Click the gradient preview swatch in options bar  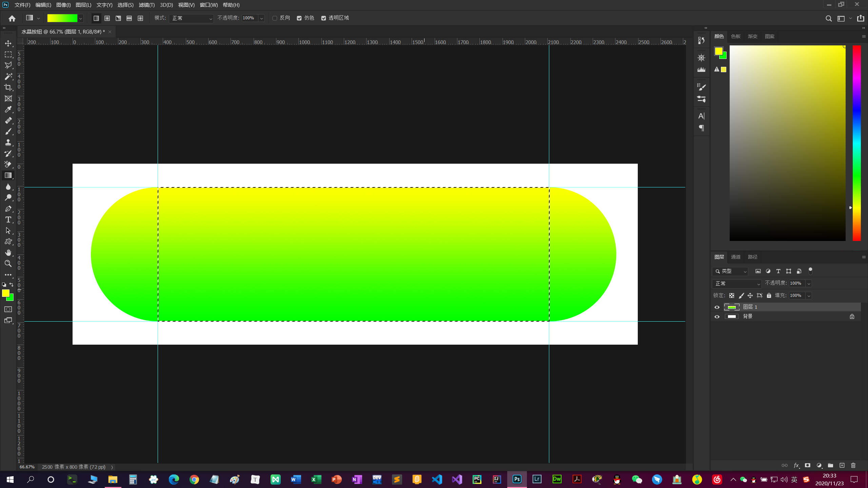[x=62, y=18]
